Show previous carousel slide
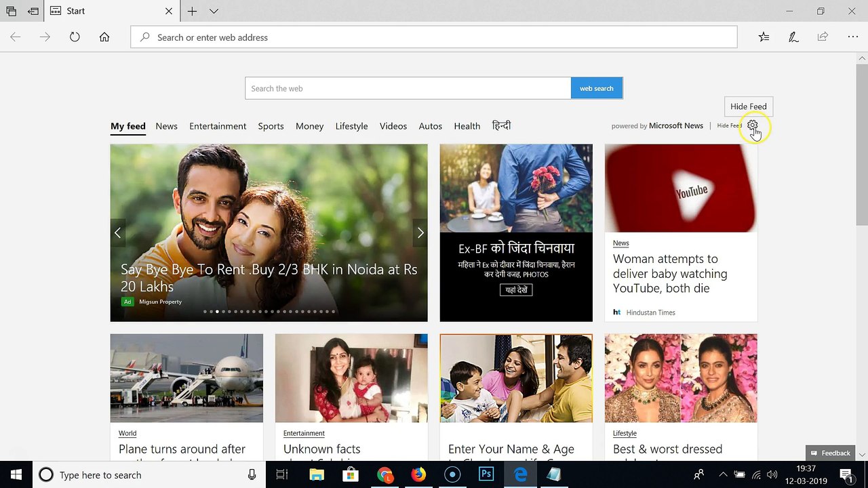868x488 pixels. (118, 233)
